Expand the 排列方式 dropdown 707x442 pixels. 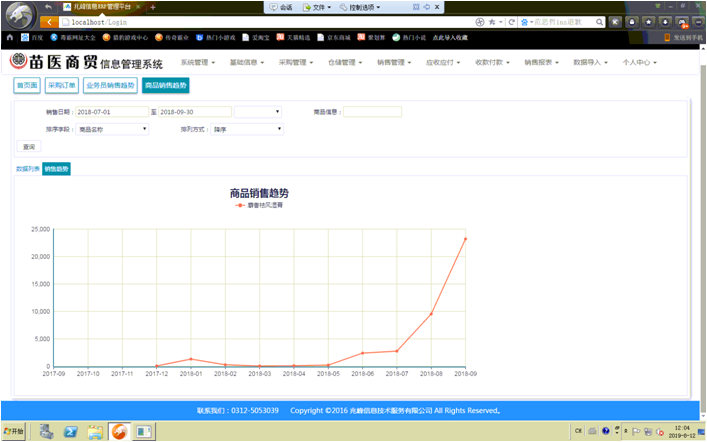[246, 129]
